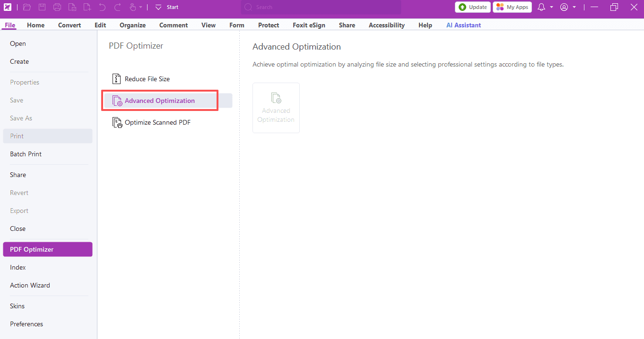Click the Advanced Optimization list item icon
The image size is (644, 339).
117,101
